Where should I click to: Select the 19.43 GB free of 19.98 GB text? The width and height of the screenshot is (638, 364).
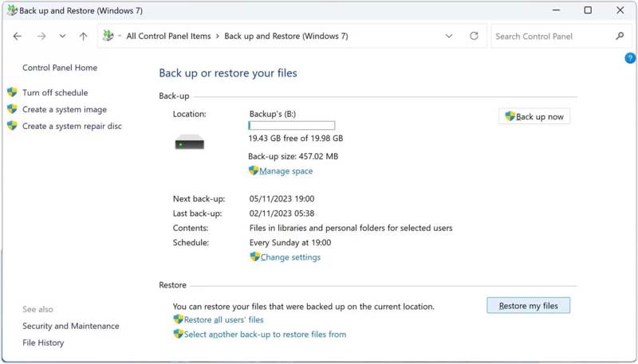[296, 138]
